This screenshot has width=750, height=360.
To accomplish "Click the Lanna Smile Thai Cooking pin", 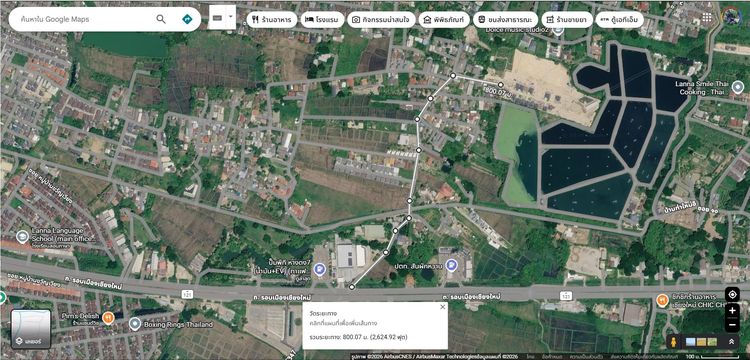I will click(x=738, y=87).
